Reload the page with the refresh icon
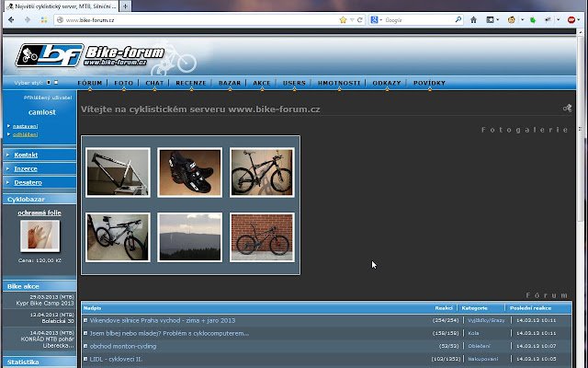588x368 pixels. click(360, 20)
